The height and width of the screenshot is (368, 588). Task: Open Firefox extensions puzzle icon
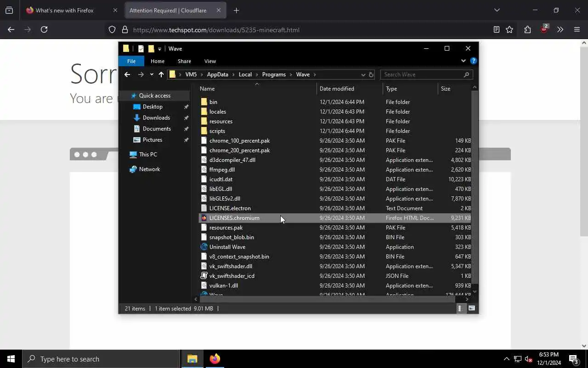(x=527, y=29)
